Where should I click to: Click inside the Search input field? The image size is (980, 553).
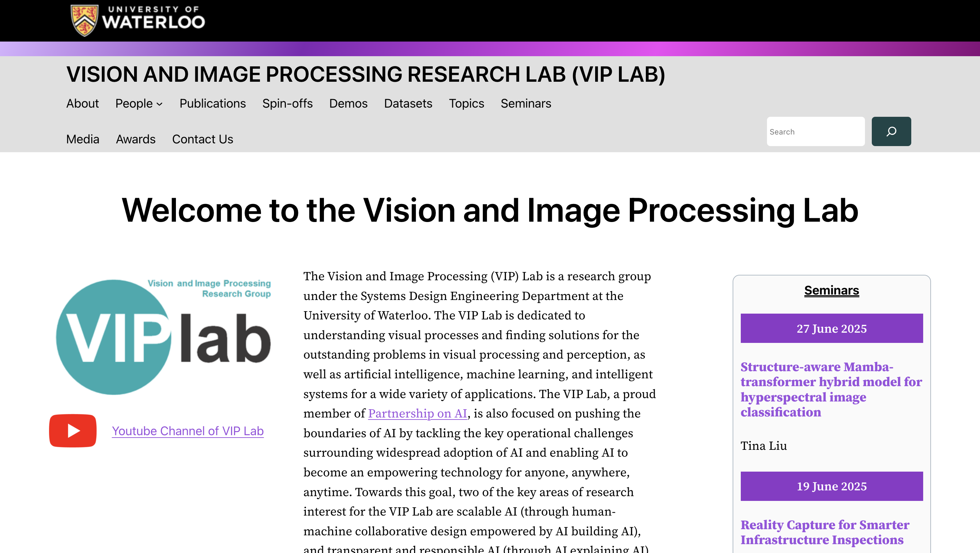click(x=815, y=131)
